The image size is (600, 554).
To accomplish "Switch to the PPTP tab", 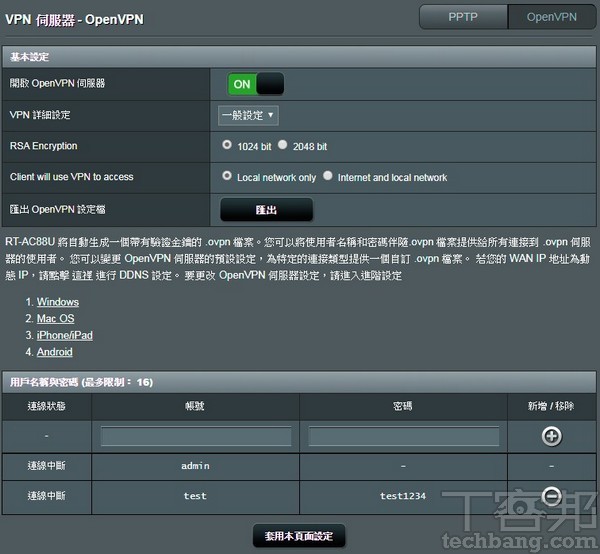I will pos(463,17).
